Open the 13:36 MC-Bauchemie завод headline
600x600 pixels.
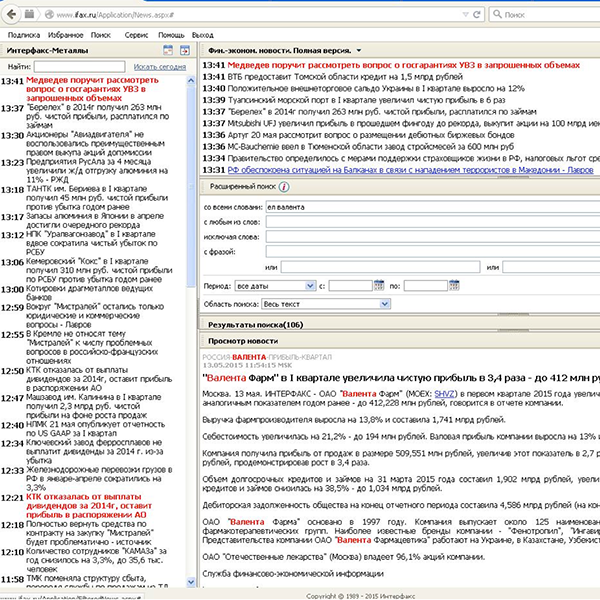(x=371, y=147)
